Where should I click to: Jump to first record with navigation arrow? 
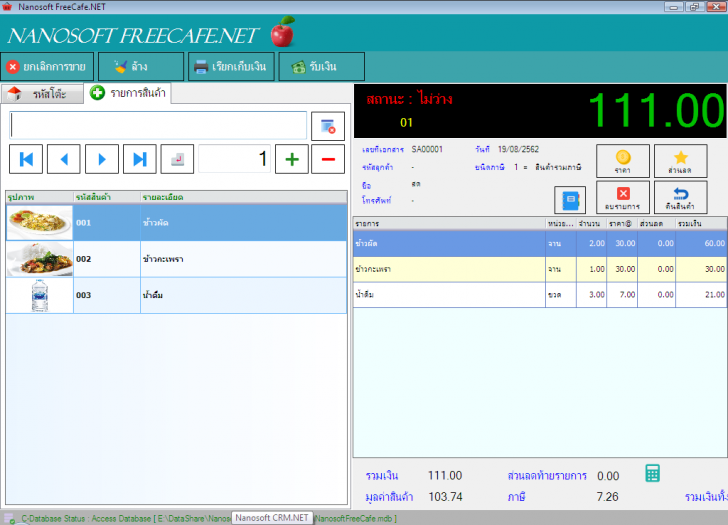(26, 159)
